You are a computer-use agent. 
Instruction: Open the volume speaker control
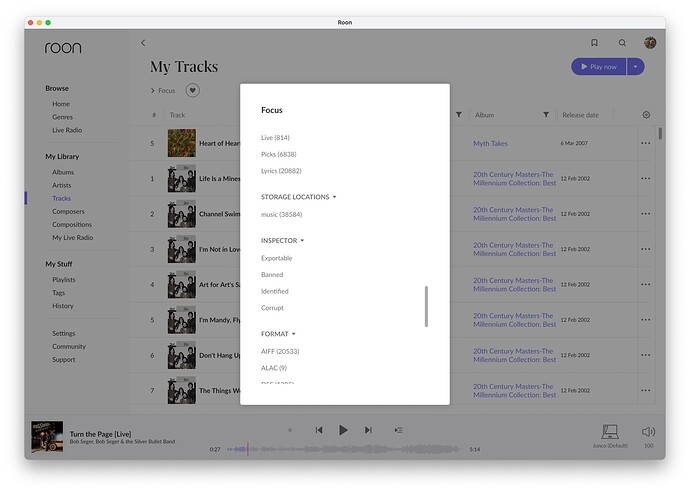pos(648,432)
